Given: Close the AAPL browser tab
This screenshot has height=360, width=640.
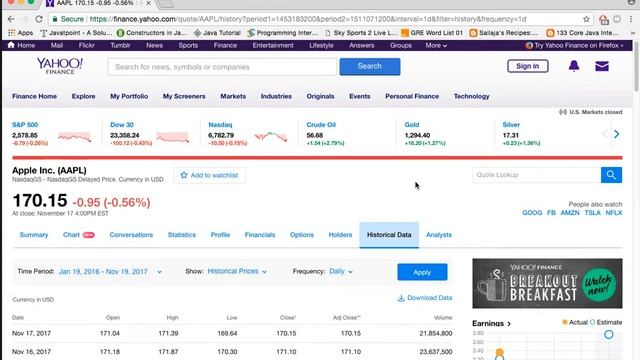Looking at the screenshot, I should point(148,3).
